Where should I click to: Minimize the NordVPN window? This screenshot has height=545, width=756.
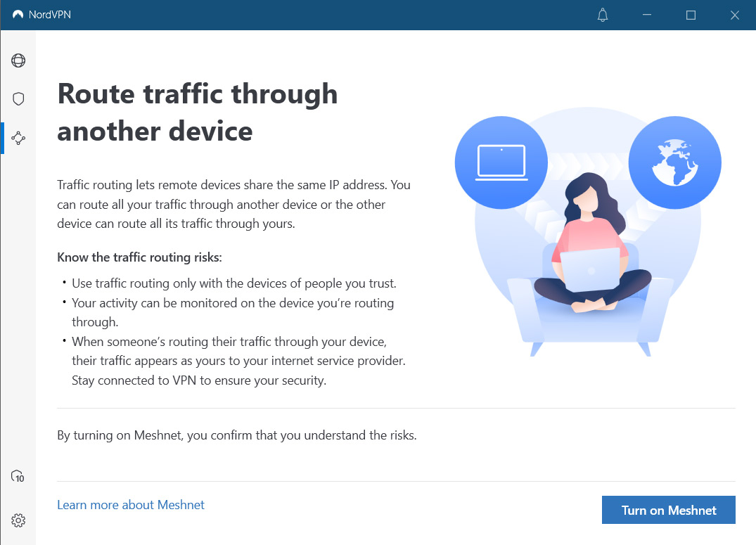(647, 15)
